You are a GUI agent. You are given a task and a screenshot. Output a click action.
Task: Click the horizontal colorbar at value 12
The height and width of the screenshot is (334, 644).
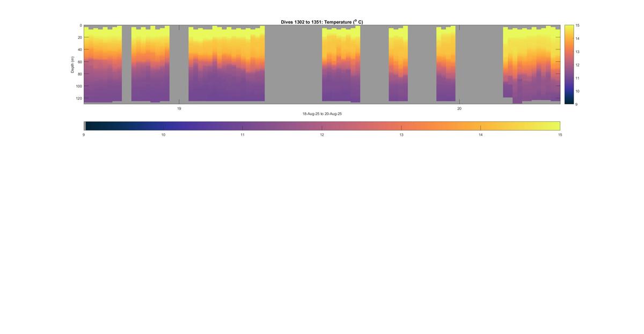(x=322, y=126)
